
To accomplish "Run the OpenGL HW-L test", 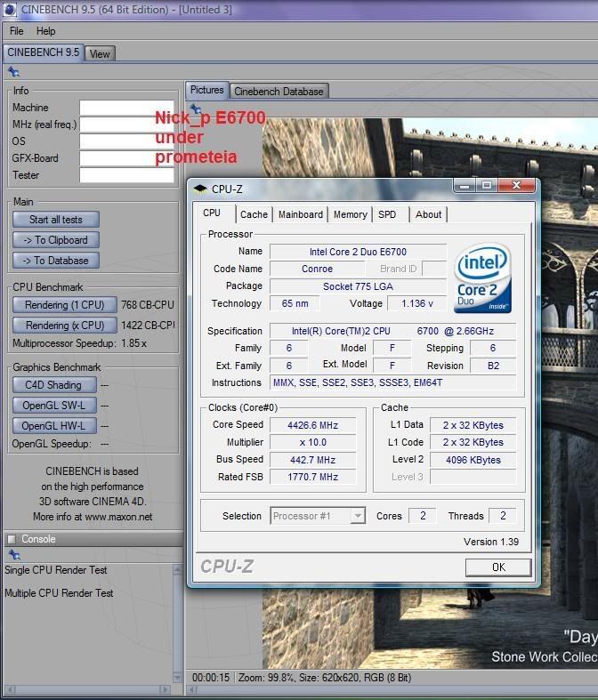I will [54, 426].
